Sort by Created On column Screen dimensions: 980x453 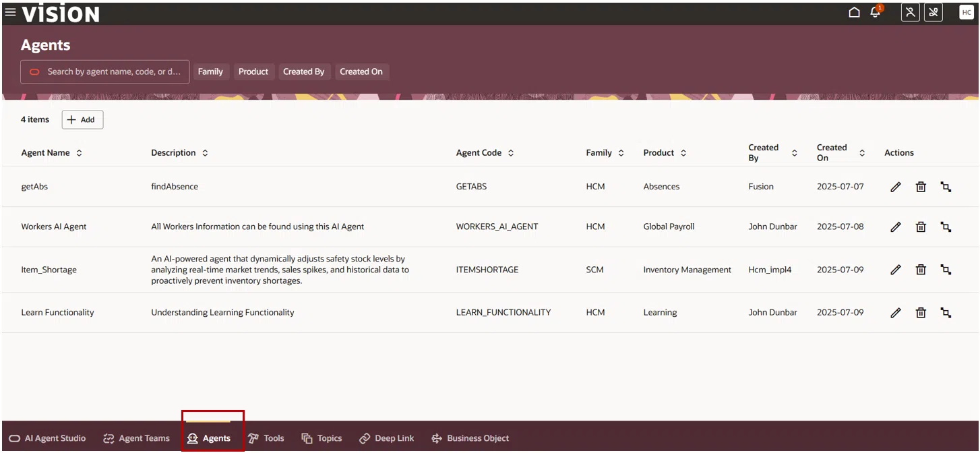pos(862,153)
